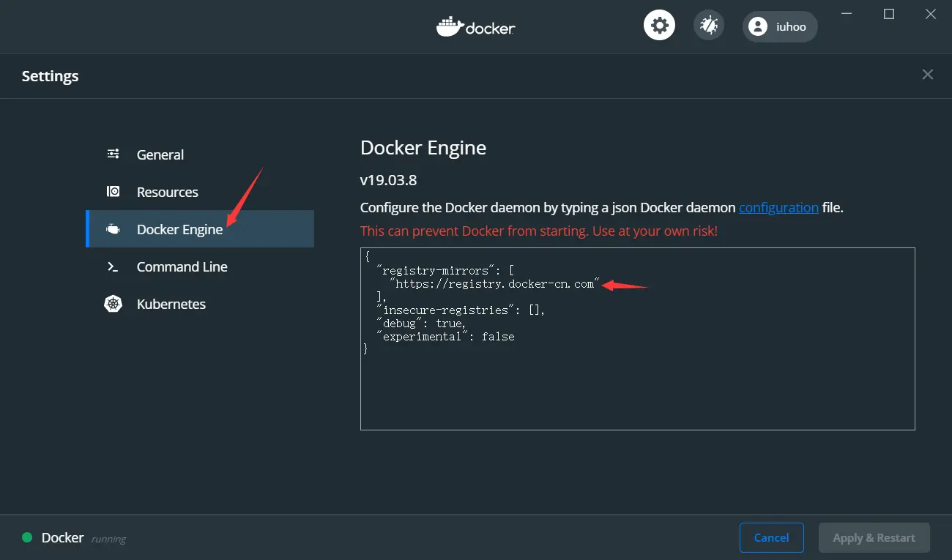Click the iuhoo user avatar icon
Screen dimensions: 952x560
coord(759,27)
